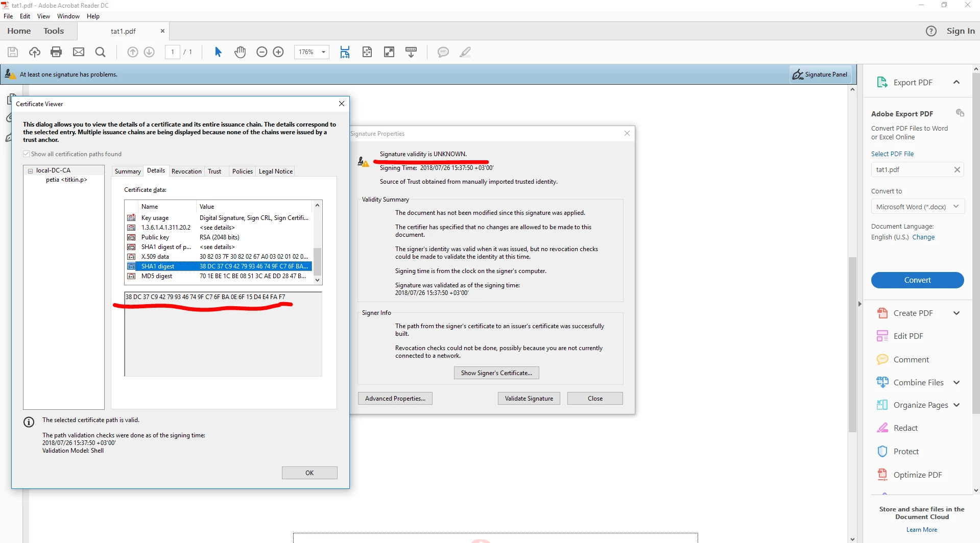Open the Signature Panel

coord(821,75)
